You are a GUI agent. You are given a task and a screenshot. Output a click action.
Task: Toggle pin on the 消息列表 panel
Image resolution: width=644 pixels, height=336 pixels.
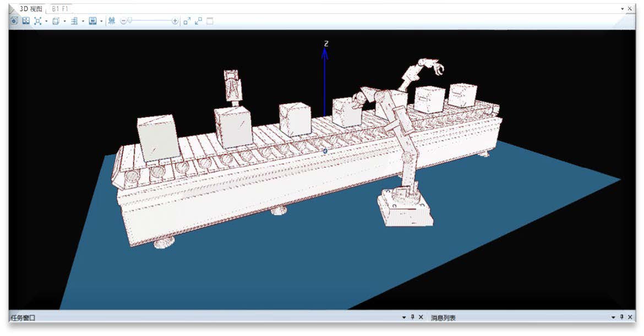point(623,317)
